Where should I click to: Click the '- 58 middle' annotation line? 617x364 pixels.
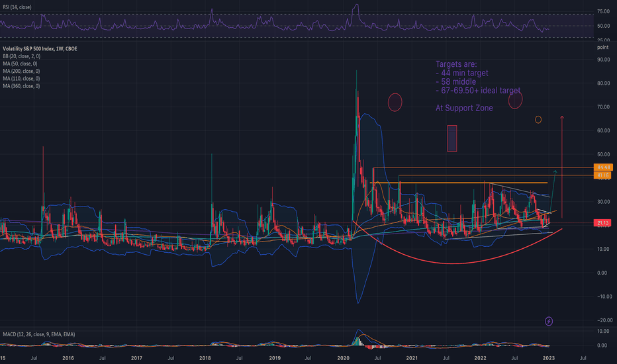point(455,82)
